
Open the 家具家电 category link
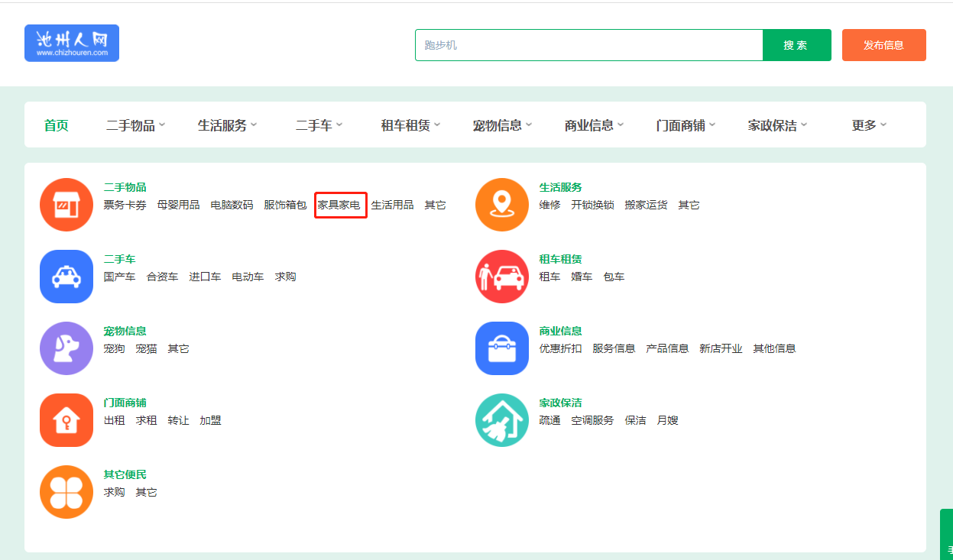pos(339,205)
